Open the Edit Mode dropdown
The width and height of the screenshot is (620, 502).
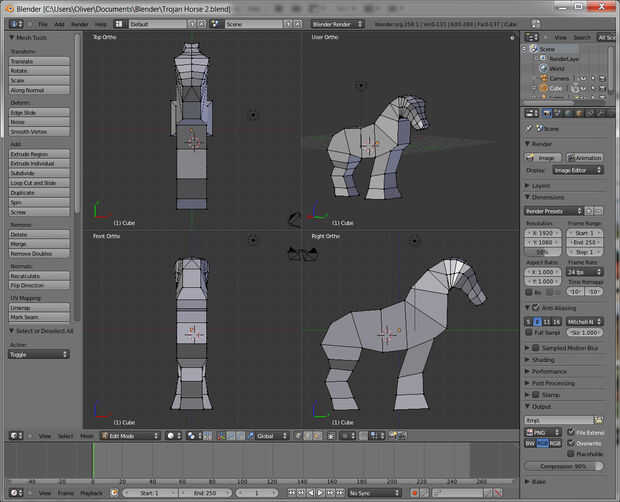[128, 436]
